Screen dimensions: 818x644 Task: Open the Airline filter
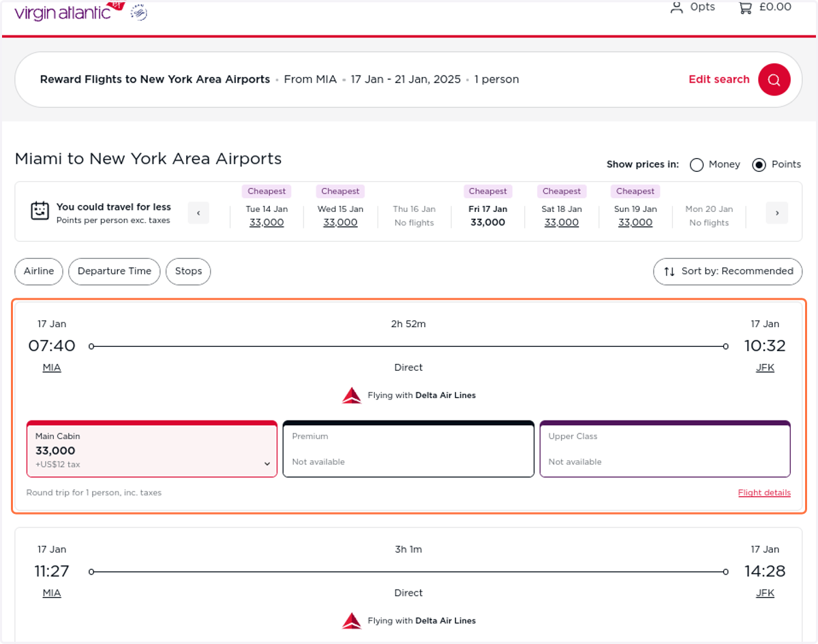(39, 271)
